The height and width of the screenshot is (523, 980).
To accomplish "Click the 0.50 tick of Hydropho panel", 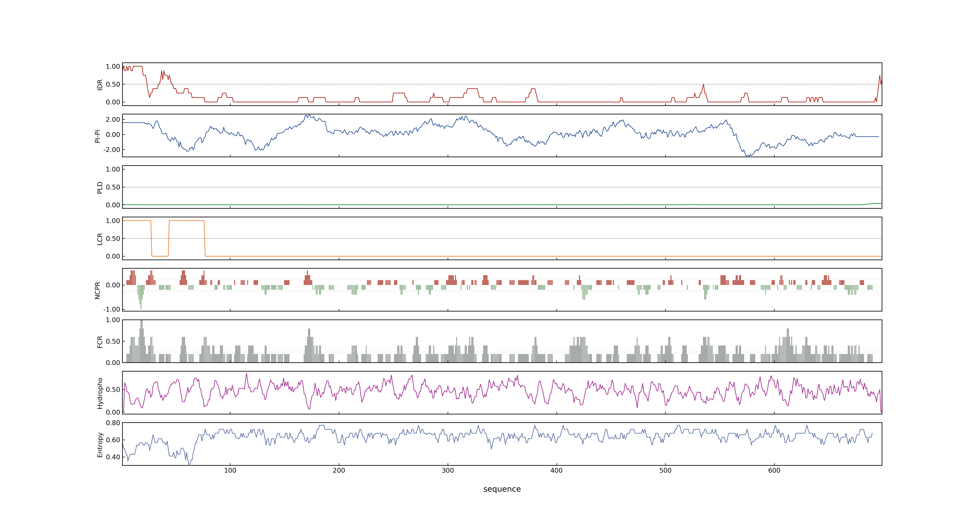I will (113, 390).
